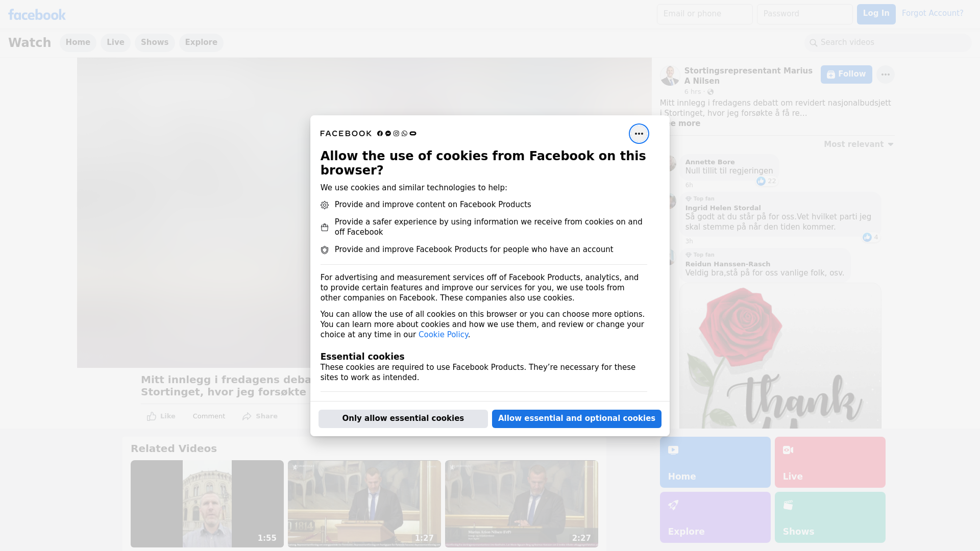This screenshot has width=980, height=551.
Task: Click the like reaction on Ingrid Helen Stordal's comment
Action: 867,237
